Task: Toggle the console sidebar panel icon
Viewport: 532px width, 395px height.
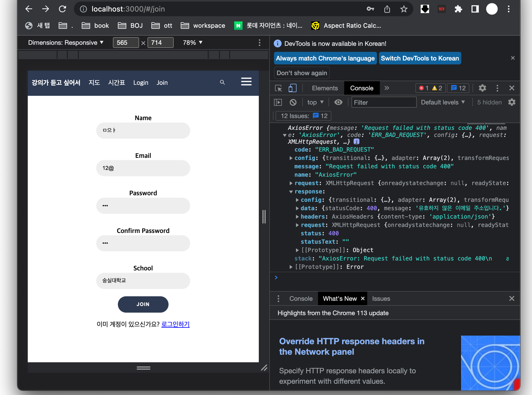Action: pyautogui.click(x=278, y=102)
